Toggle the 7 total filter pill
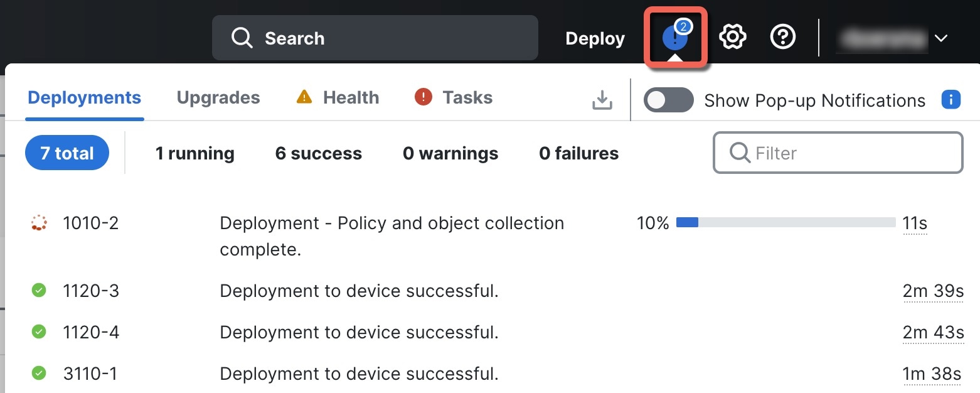The height and width of the screenshot is (393, 980). (x=67, y=153)
